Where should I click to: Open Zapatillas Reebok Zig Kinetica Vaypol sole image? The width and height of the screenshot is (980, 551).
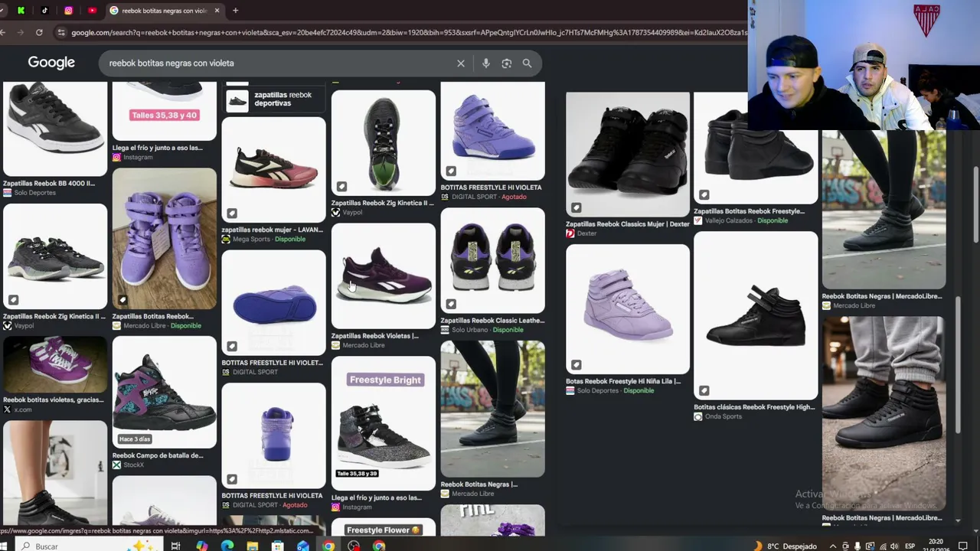383,142
